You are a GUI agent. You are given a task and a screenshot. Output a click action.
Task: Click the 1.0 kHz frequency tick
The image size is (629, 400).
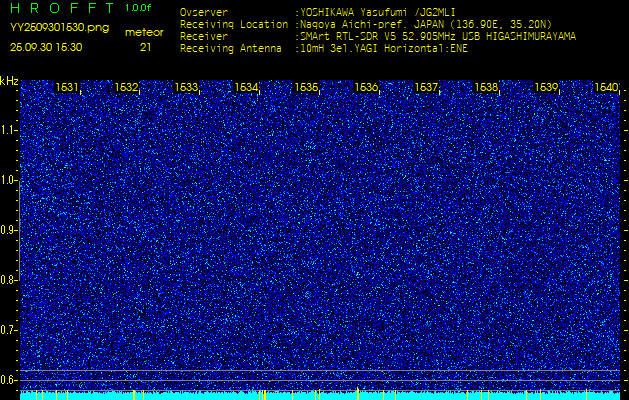pos(9,180)
